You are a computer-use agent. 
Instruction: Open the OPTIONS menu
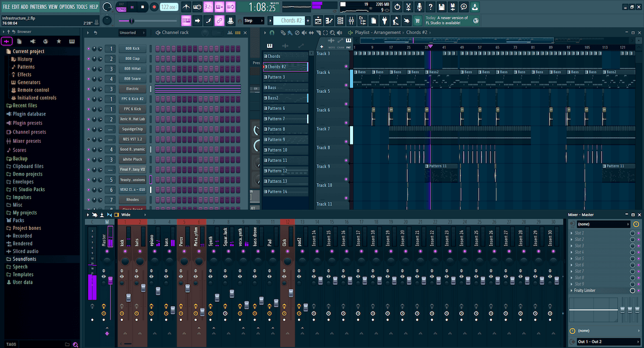(x=67, y=6)
